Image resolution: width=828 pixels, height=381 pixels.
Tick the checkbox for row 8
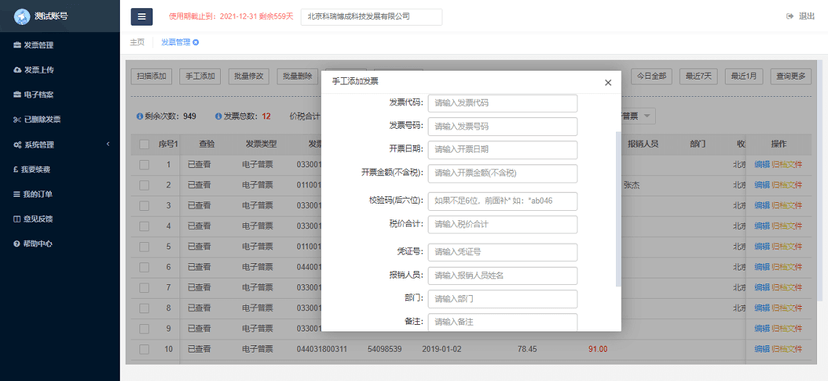[x=144, y=308]
